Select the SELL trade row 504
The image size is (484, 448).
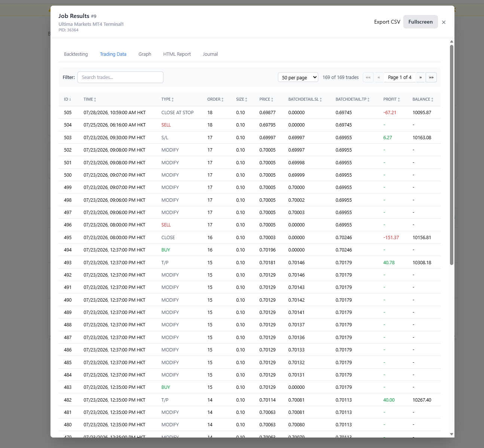tap(249, 125)
